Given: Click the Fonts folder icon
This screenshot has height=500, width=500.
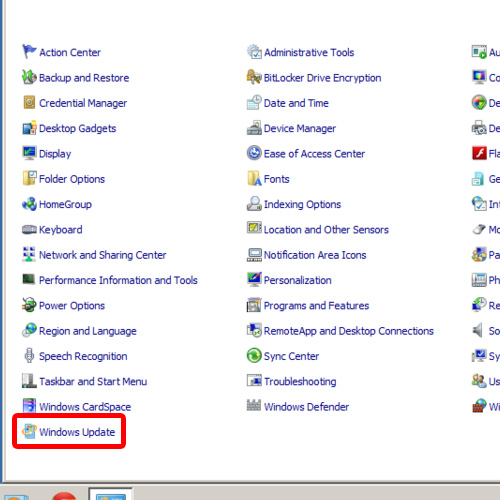Looking at the screenshot, I should click(x=254, y=179).
